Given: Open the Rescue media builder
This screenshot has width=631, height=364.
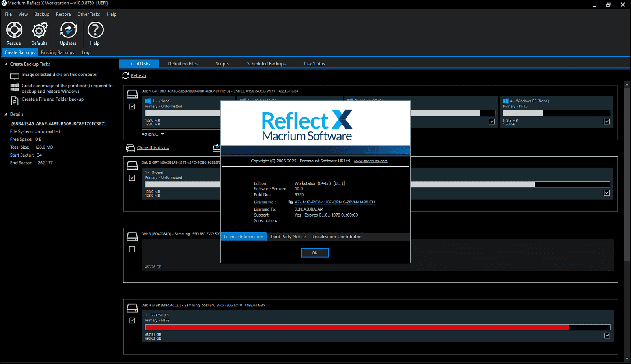Looking at the screenshot, I should [14, 33].
